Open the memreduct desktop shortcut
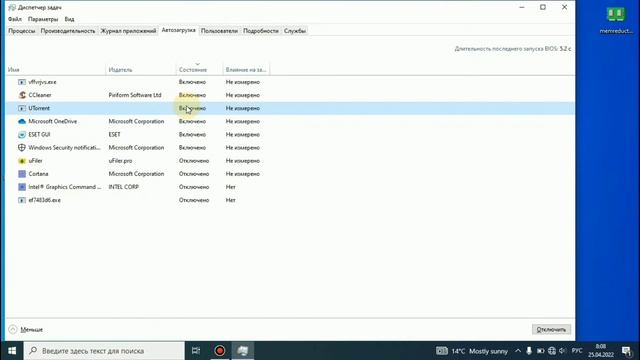640x360 pixels. 616,20
